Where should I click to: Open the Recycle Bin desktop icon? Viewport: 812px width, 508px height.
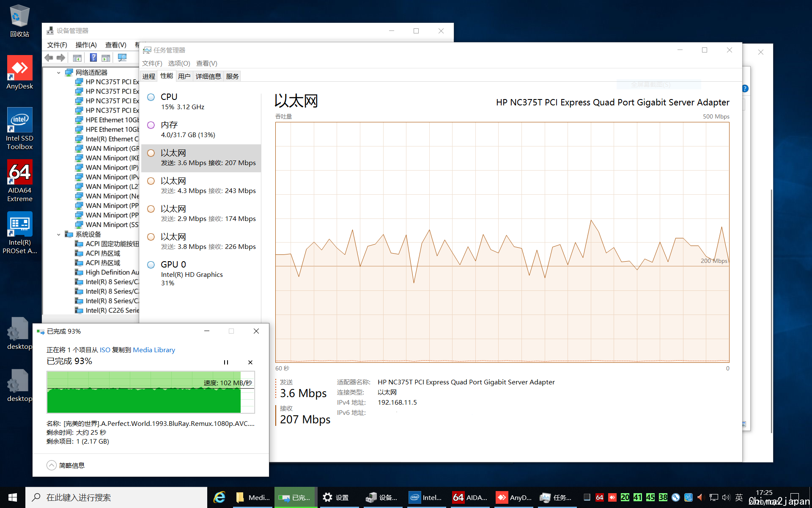[x=19, y=21]
